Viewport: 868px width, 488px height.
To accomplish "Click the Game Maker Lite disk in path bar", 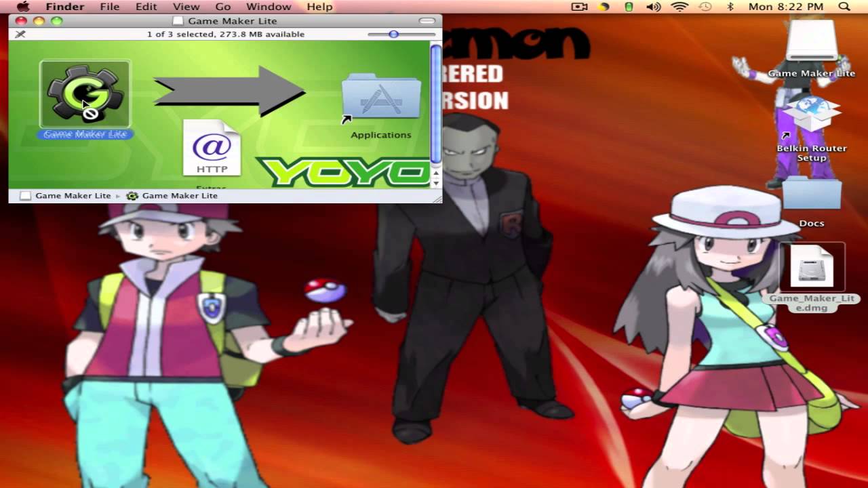I will click(x=66, y=195).
